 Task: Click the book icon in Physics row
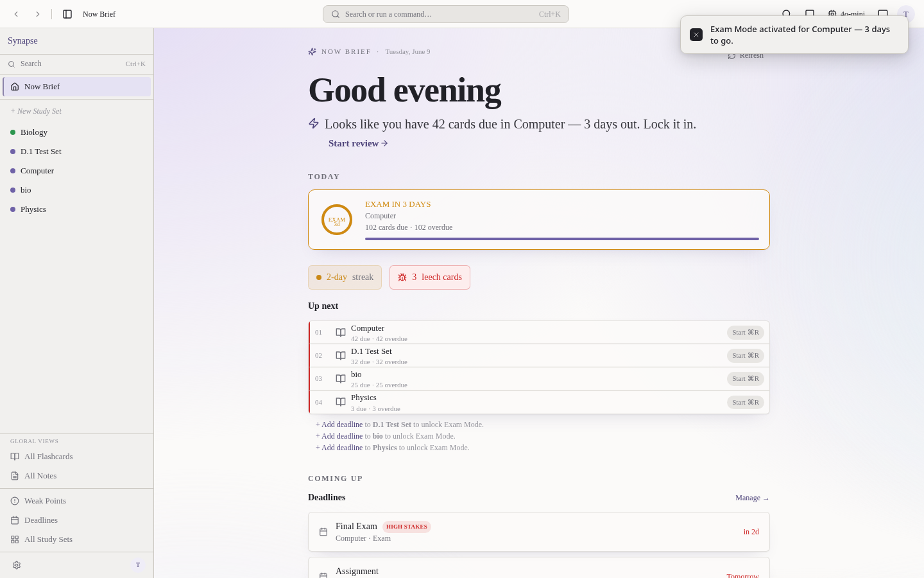341,402
